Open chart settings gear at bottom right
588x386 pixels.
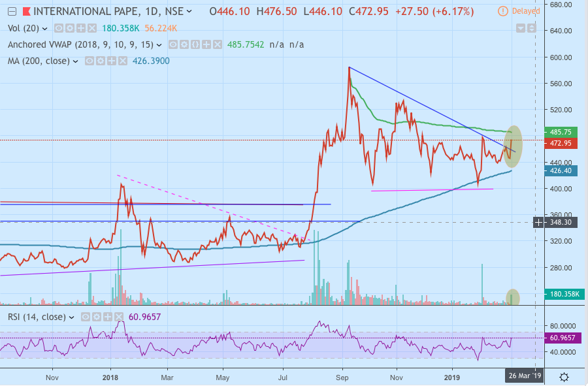pos(564,377)
